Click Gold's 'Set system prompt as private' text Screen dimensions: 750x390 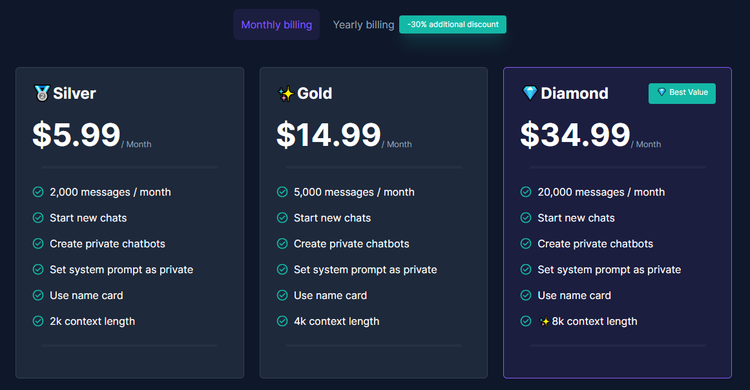click(x=365, y=269)
